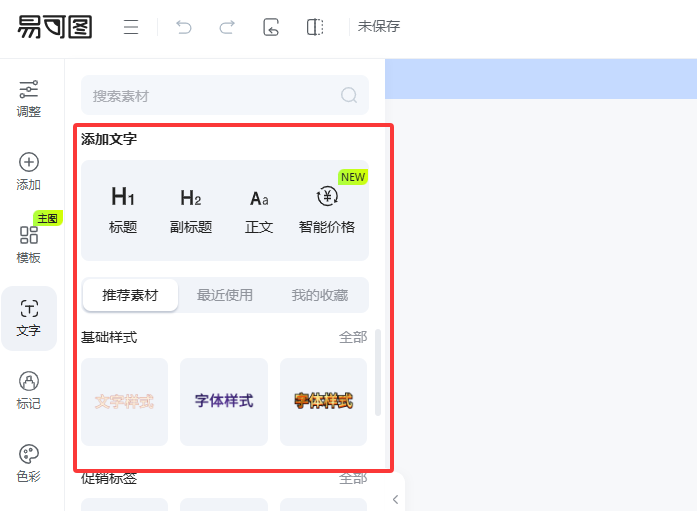Open the 模板 templates panel
The image size is (697, 511).
point(29,245)
